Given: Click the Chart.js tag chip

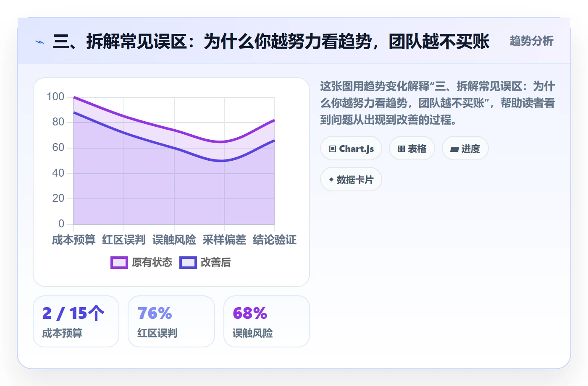Looking at the screenshot, I should pos(351,149).
